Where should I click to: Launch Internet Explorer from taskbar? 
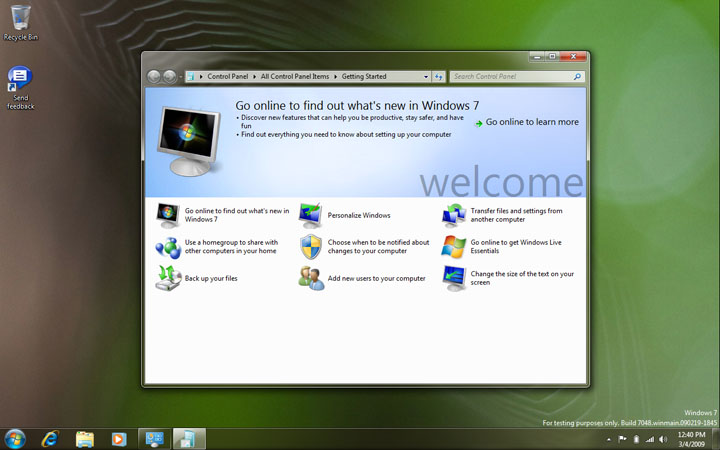(50, 439)
